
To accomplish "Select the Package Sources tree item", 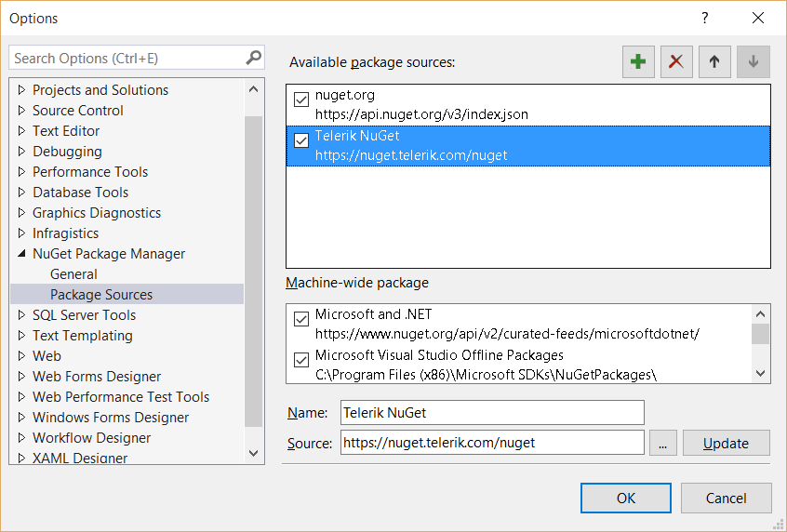I will (x=127, y=295).
